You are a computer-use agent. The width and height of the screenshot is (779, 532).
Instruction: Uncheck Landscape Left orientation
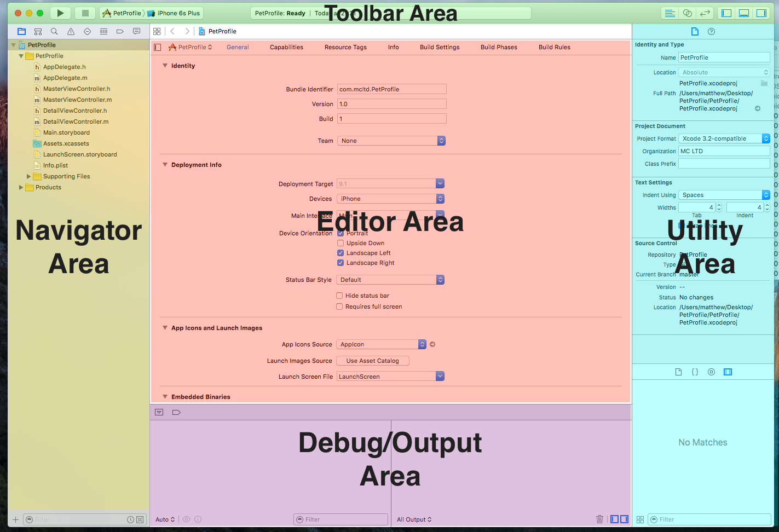pyautogui.click(x=341, y=253)
